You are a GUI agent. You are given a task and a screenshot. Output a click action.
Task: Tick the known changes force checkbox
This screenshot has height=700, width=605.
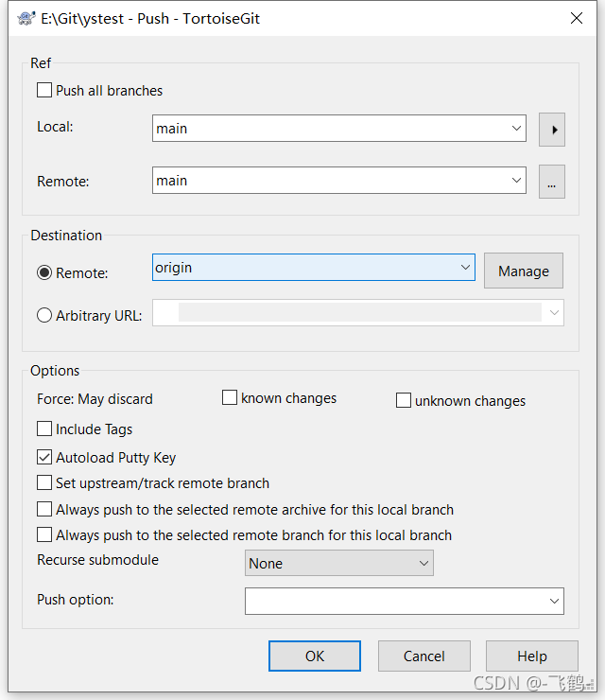click(230, 397)
